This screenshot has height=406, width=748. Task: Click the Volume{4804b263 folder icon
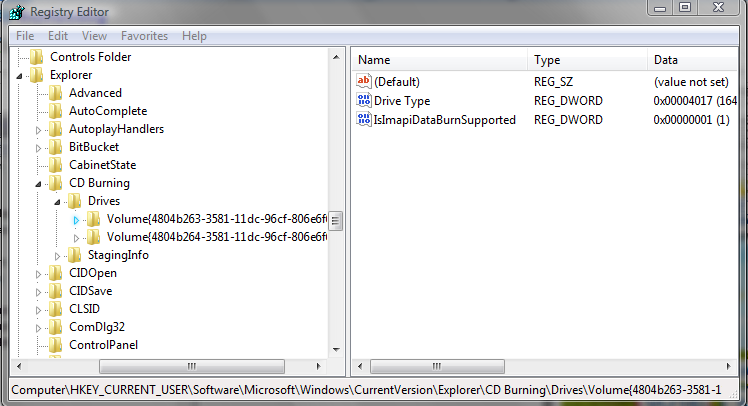93,219
